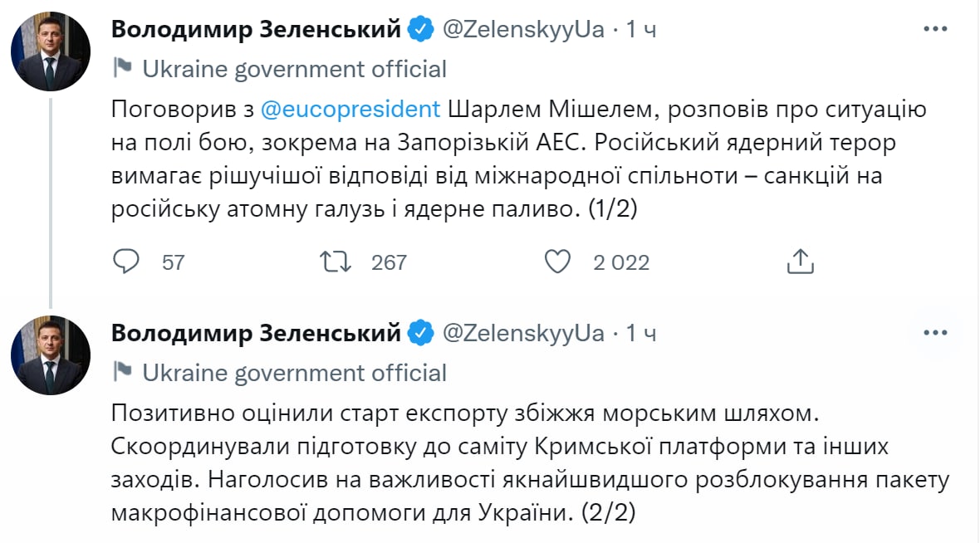
Task: Click verified badge on first tweet
Action: click(x=421, y=31)
